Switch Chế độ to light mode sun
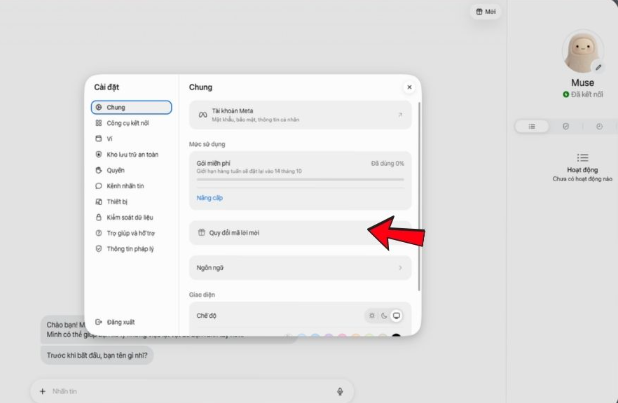Screen dimensions: 618x403 pyautogui.click(x=372, y=315)
